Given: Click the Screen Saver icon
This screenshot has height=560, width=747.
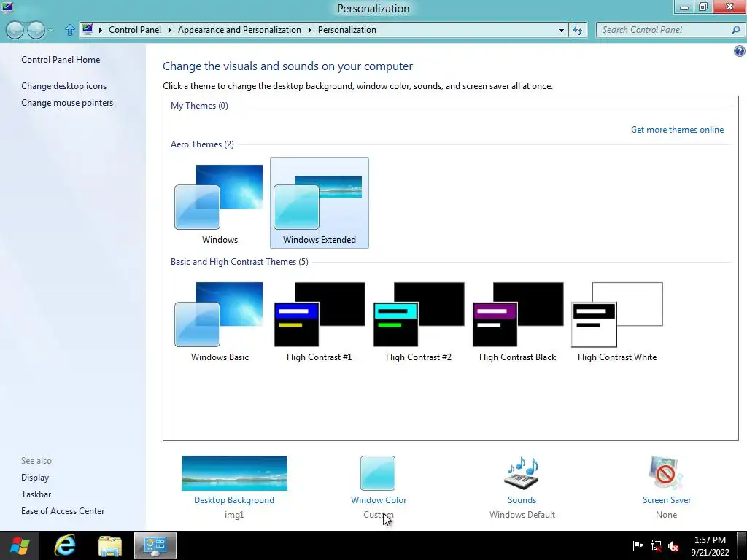Looking at the screenshot, I should [666, 472].
